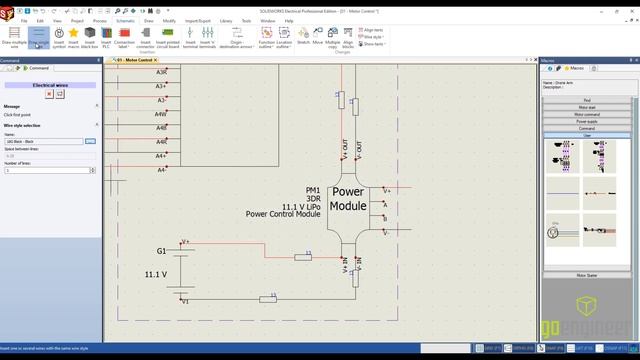Collapse the User macro group
The width and height of the screenshot is (640, 360).
coord(587,135)
